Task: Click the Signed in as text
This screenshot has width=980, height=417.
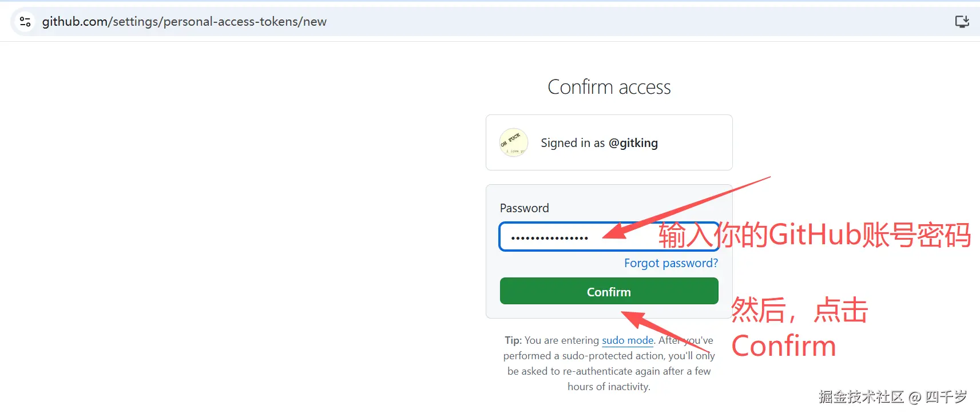Action: [x=573, y=143]
